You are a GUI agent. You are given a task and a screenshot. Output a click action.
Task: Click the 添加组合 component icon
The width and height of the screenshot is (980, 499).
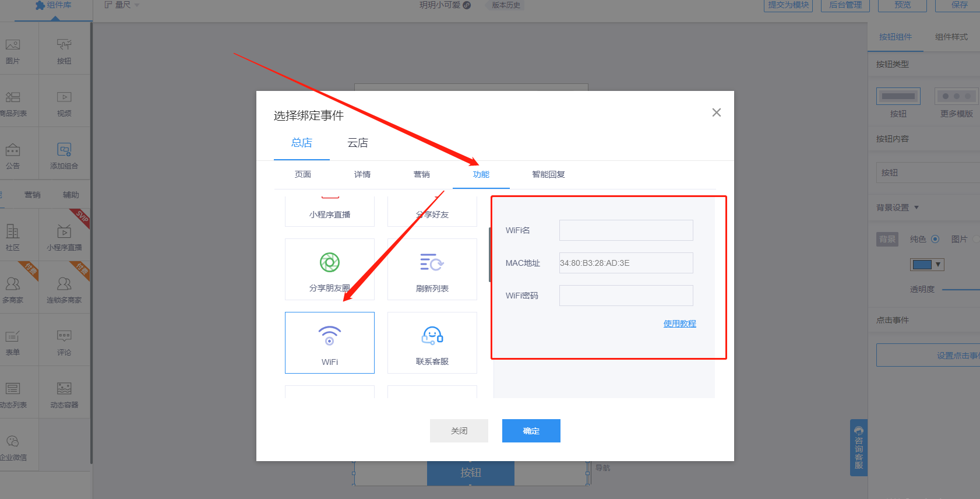64,150
